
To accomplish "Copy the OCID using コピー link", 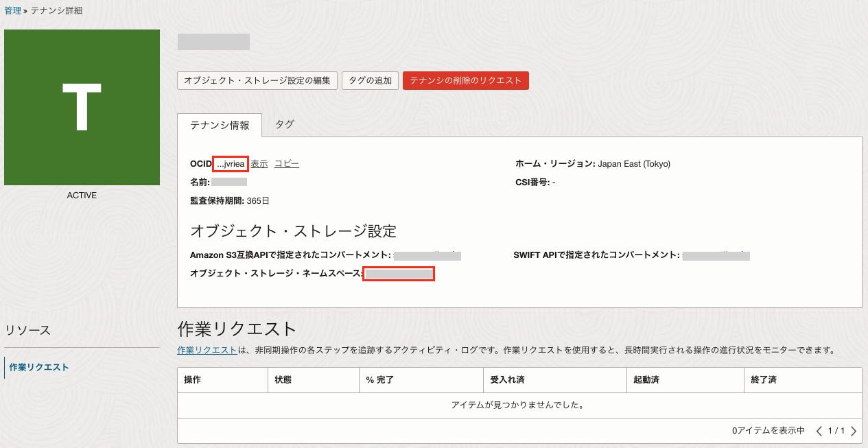I will [287, 164].
